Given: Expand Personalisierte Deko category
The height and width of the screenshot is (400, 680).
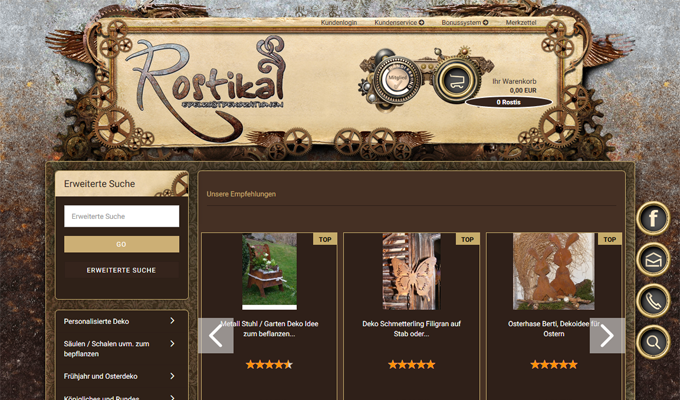Looking at the screenshot, I should point(120,322).
